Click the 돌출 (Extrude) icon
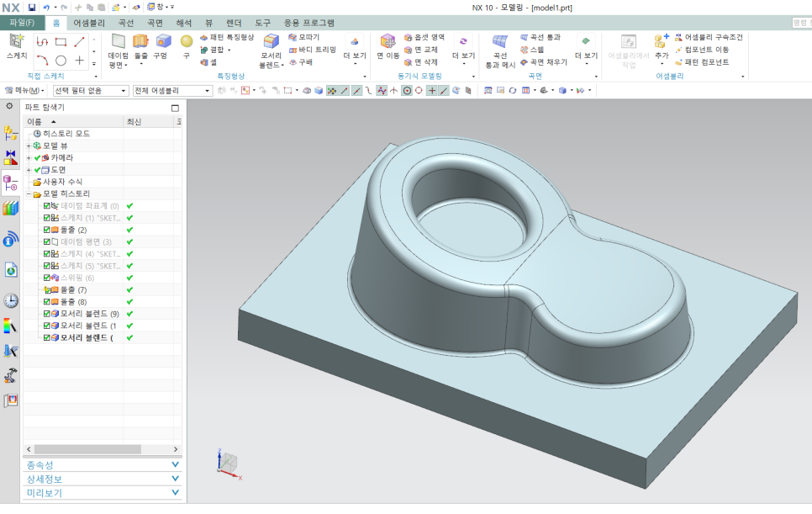This screenshot has width=812, height=514. coord(140,41)
